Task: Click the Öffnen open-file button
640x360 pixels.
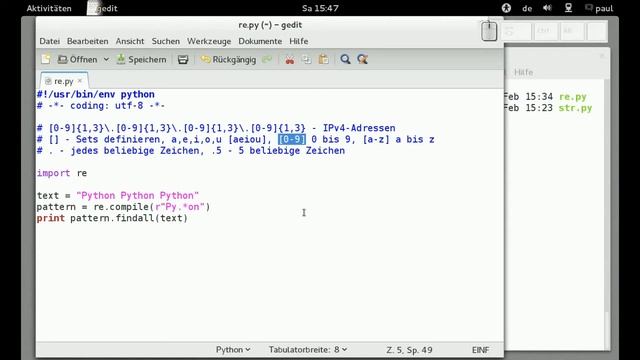Action: tap(77, 60)
